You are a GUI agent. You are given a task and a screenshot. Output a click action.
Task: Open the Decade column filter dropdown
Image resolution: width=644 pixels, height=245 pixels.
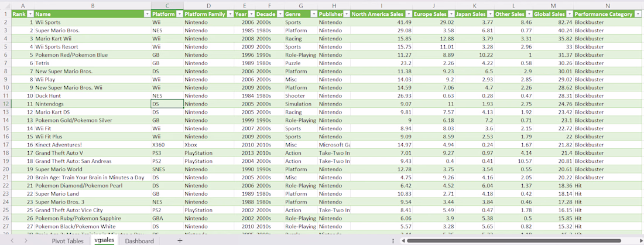pos(280,14)
